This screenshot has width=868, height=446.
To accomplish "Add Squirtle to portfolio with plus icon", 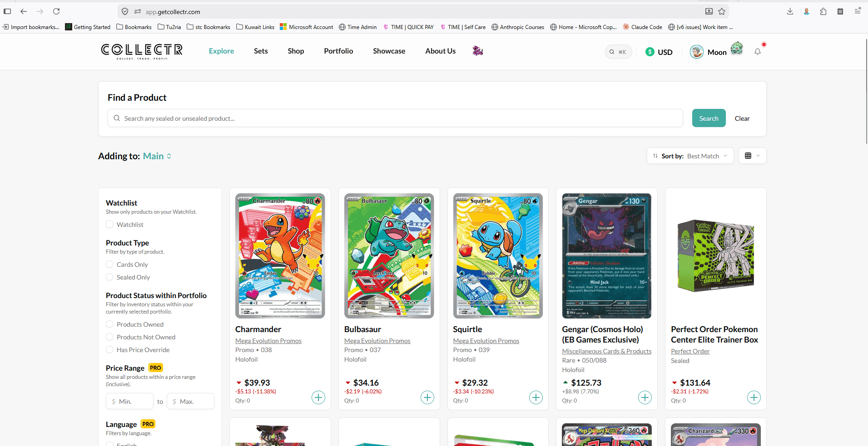I will pos(536,397).
